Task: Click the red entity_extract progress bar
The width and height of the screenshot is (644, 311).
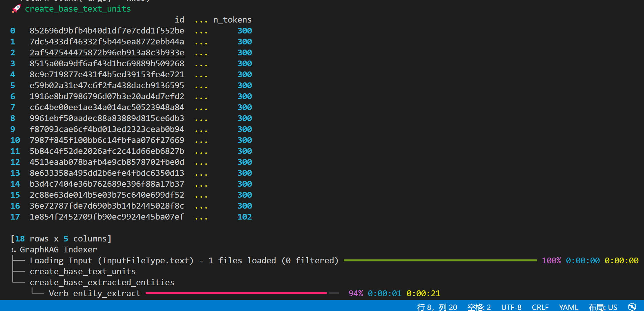Action: tap(236, 293)
